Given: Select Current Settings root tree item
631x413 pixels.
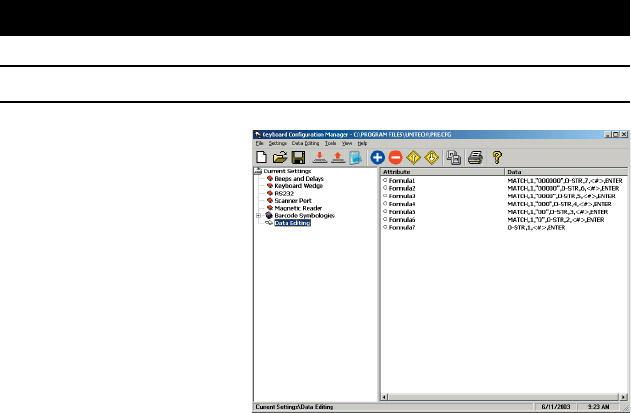Looking at the screenshot, I should pos(287,171).
